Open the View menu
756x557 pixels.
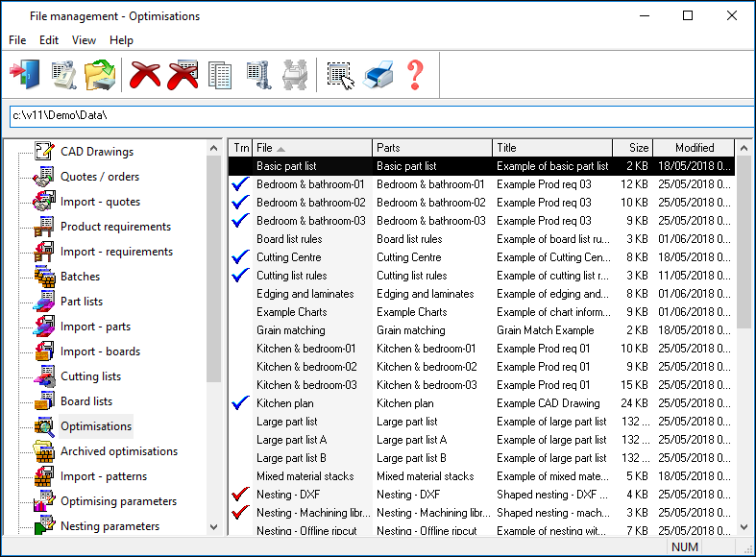click(84, 40)
